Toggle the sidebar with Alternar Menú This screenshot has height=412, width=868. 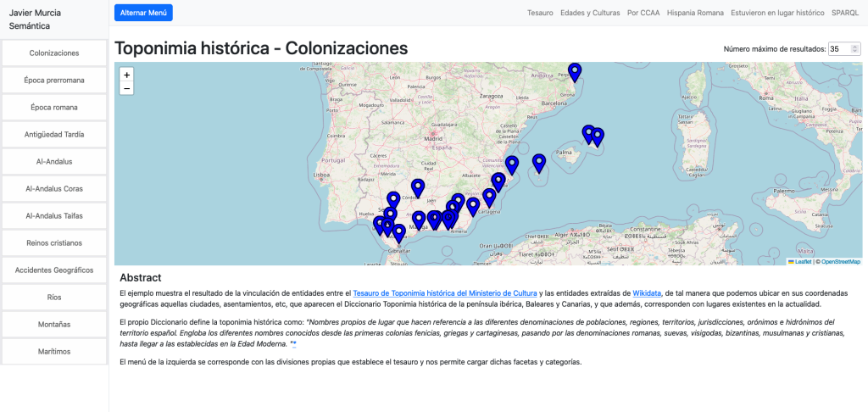click(143, 13)
